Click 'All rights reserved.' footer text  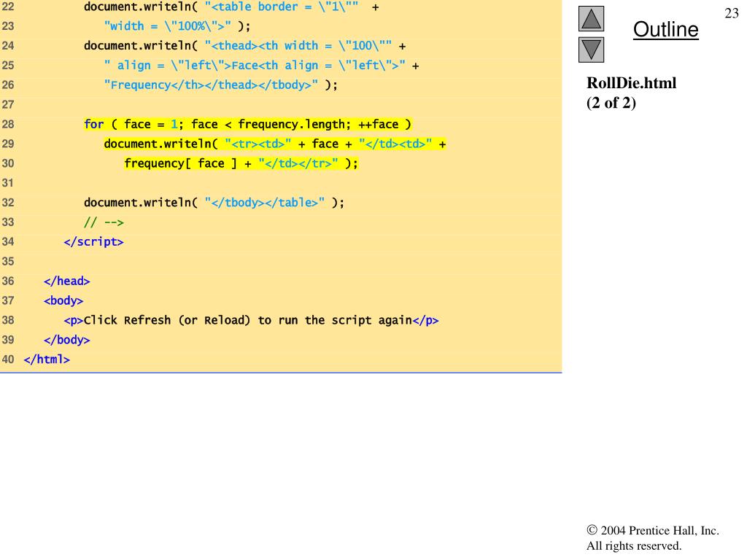(x=634, y=545)
